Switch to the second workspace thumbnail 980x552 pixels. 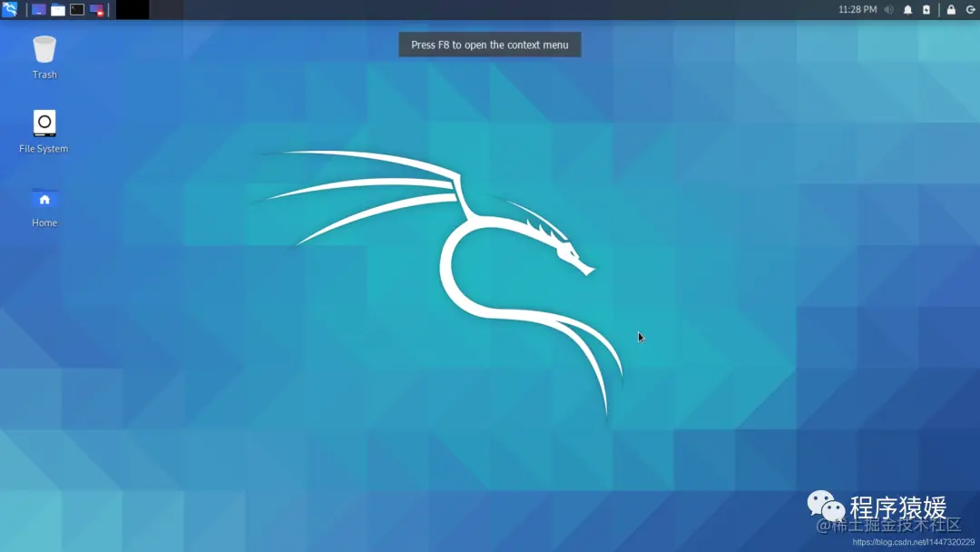[x=167, y=9]
